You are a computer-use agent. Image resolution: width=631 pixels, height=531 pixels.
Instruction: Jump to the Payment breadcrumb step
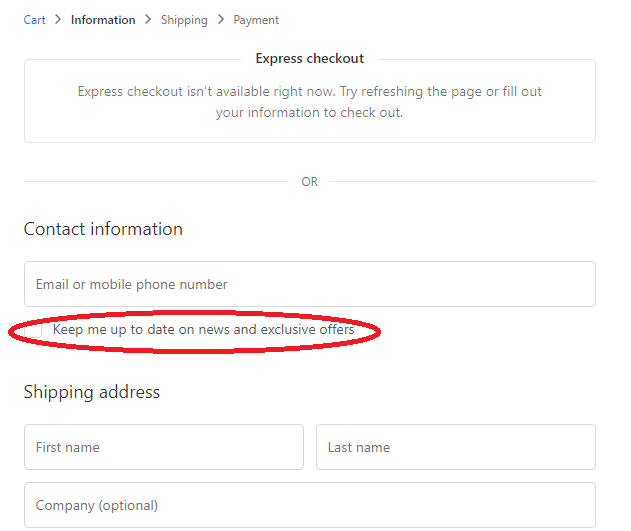[x=256, y=20]
